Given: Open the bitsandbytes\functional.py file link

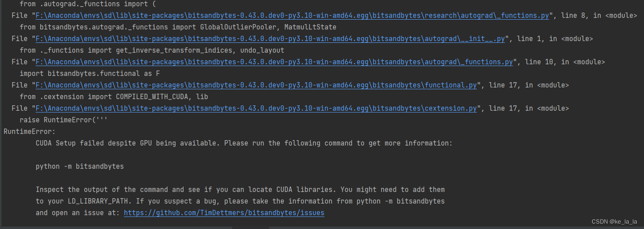Looking at the screenshot, I should (x=256, y=85).
